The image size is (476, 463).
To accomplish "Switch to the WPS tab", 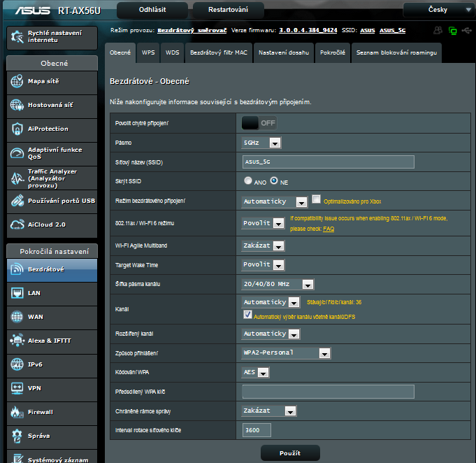I will [x=148, y=52].
